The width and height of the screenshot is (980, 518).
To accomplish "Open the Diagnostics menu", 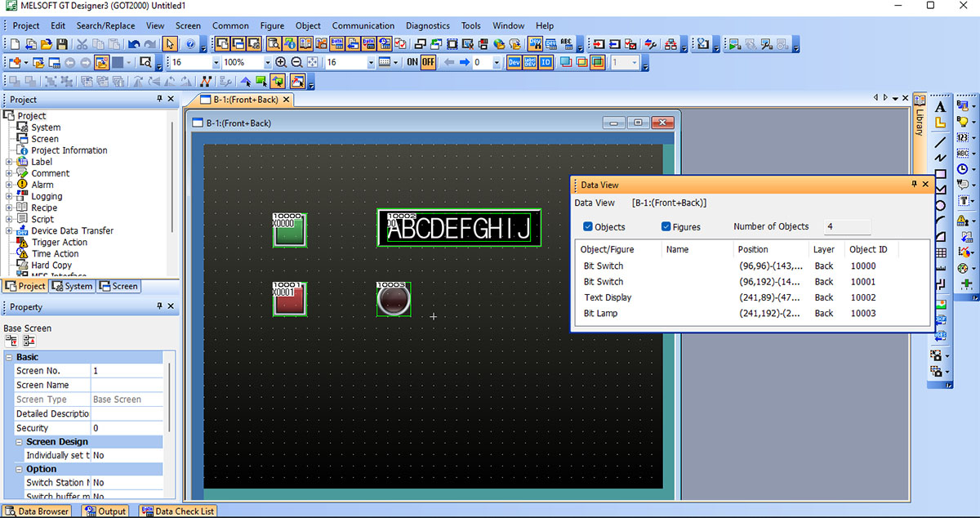I will click(x=428, y=25).
